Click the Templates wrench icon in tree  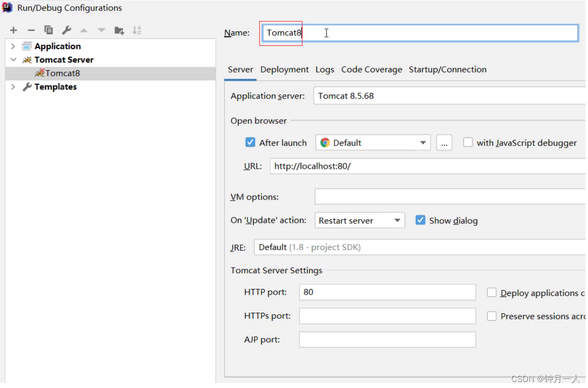(x=27, y=87)
